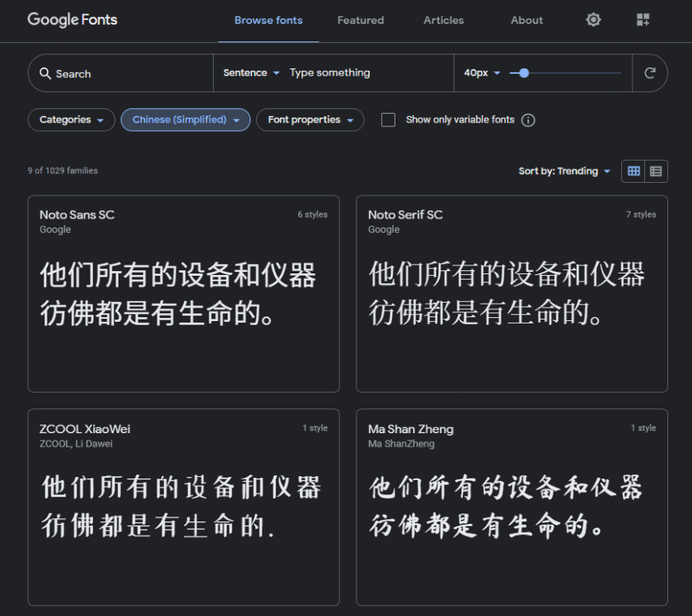
Task: Click '1 style' label on Ma Shan Zheng
Action: coord(643,428)
